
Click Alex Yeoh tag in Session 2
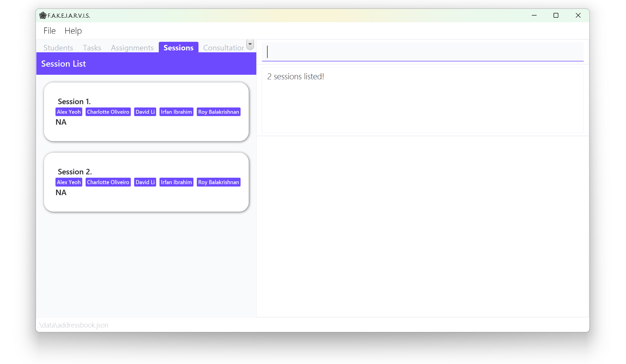[69, 182]
